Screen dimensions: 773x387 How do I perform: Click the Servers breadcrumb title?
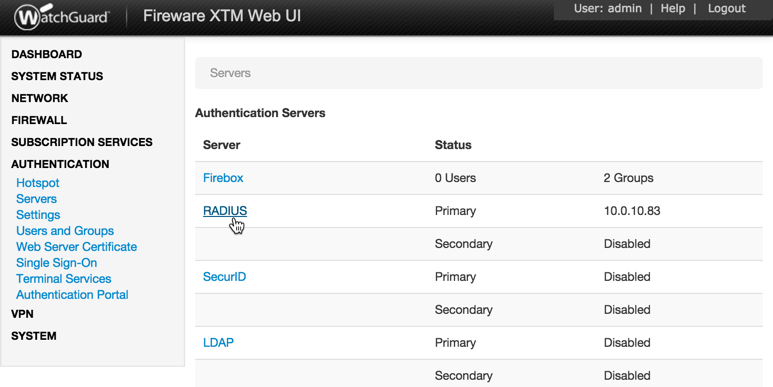(x=230, y=73)
